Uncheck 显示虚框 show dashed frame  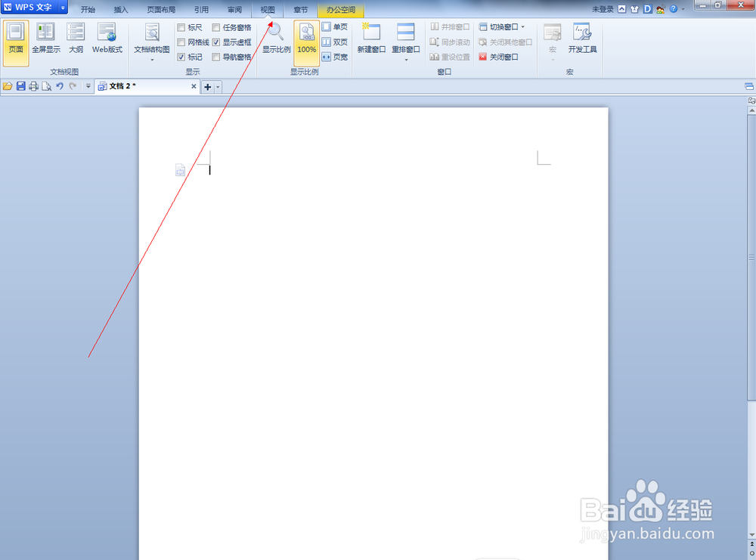click(216, 42)
